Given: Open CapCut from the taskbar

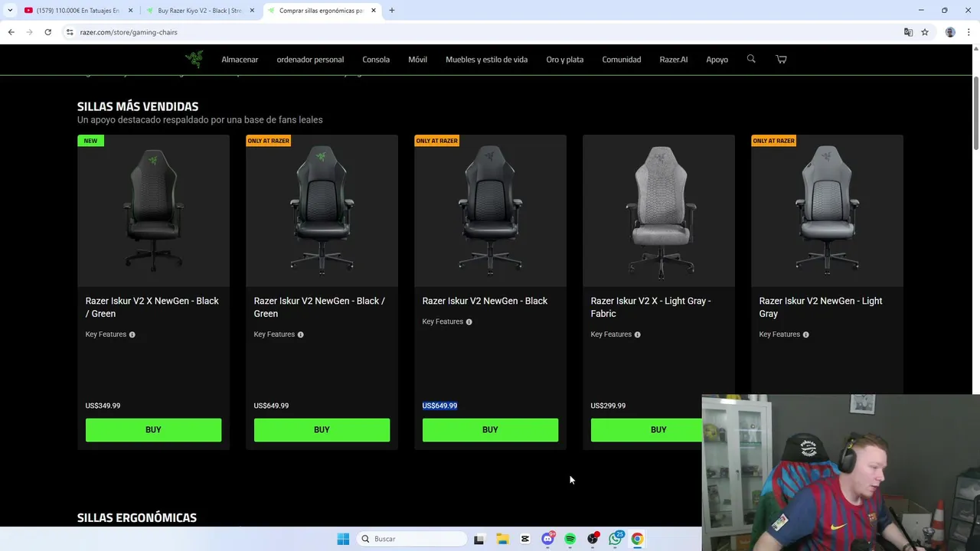Looking at the screenshot, I should [x=524, y=539].
